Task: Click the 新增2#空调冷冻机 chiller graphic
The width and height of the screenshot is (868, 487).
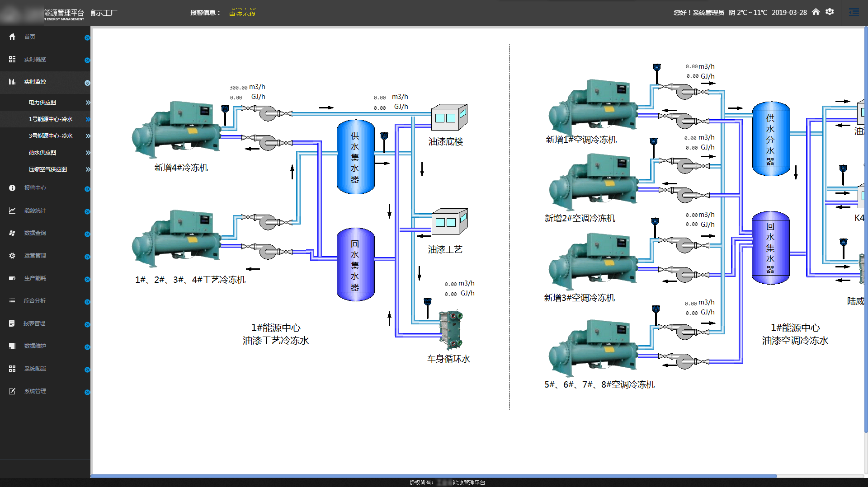Action: [x=593, y=182]
